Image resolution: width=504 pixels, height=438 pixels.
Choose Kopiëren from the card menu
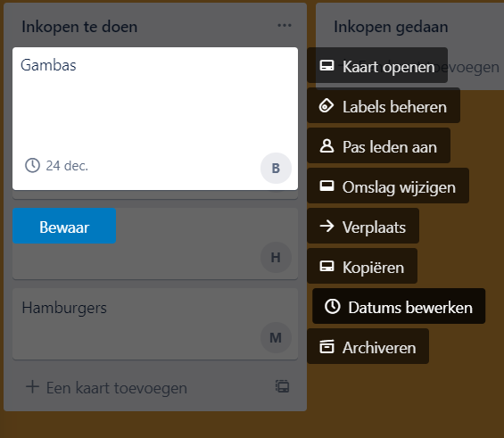pyautogui.click(x=362, y=267)
